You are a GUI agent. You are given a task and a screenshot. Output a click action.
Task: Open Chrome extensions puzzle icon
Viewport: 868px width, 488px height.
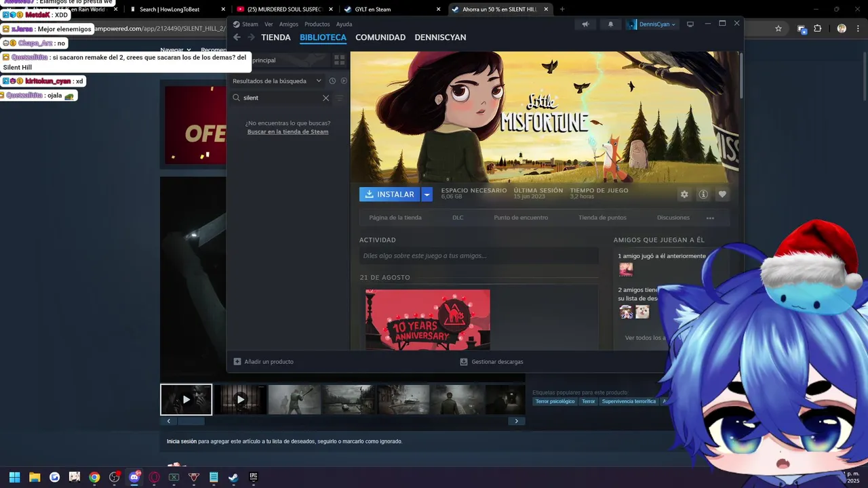coord(818,28)
